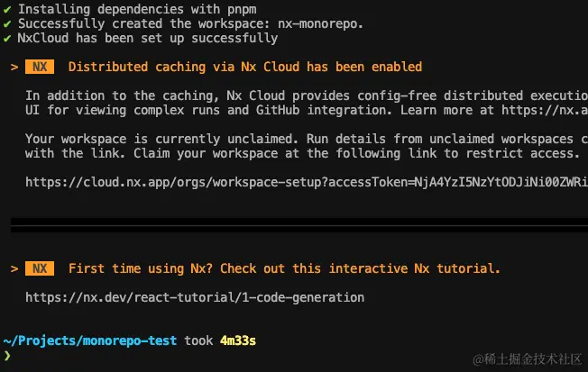Click the 4m33s duration text
This screenshot has height=372, width=588.
pos(238,340)
